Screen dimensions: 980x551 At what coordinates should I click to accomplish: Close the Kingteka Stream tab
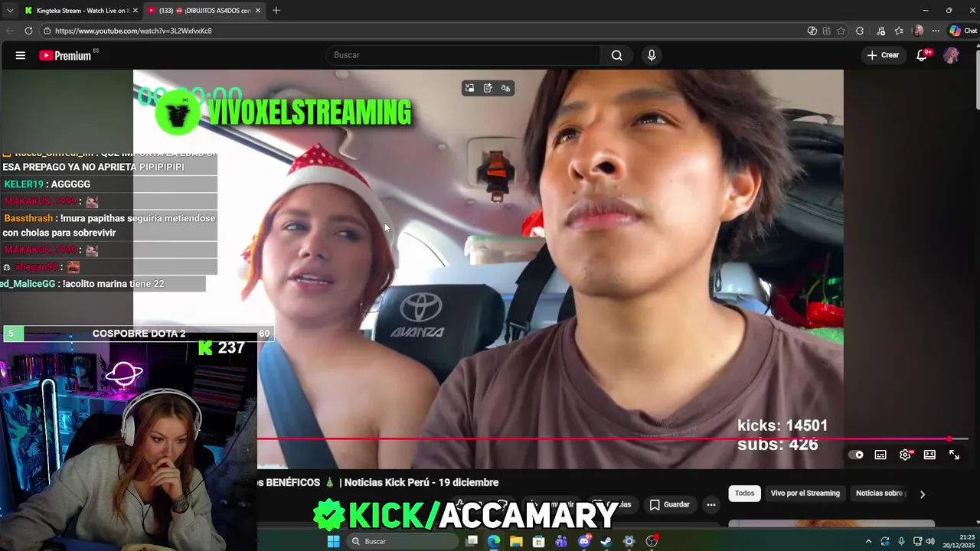click(136, 11)
